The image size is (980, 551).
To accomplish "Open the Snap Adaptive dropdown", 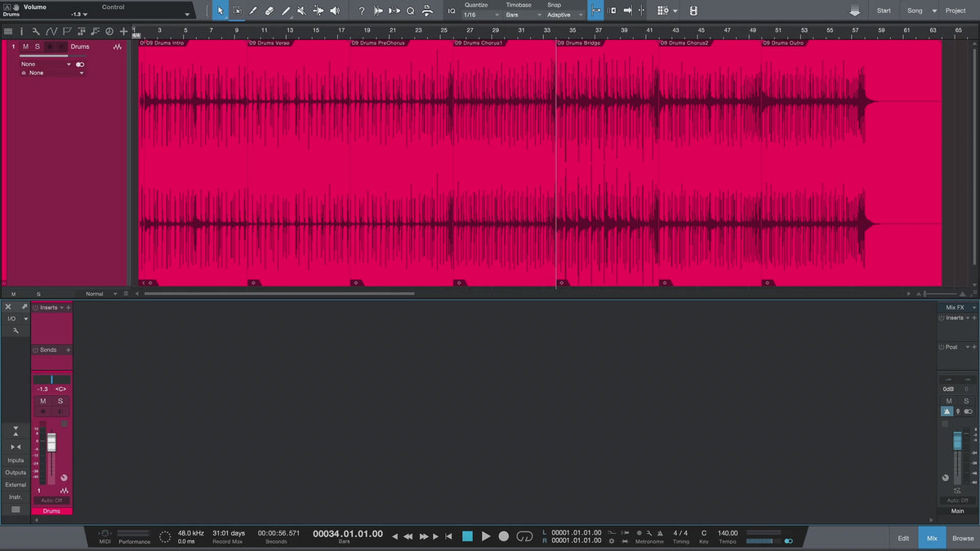I will tap(564, 15).
